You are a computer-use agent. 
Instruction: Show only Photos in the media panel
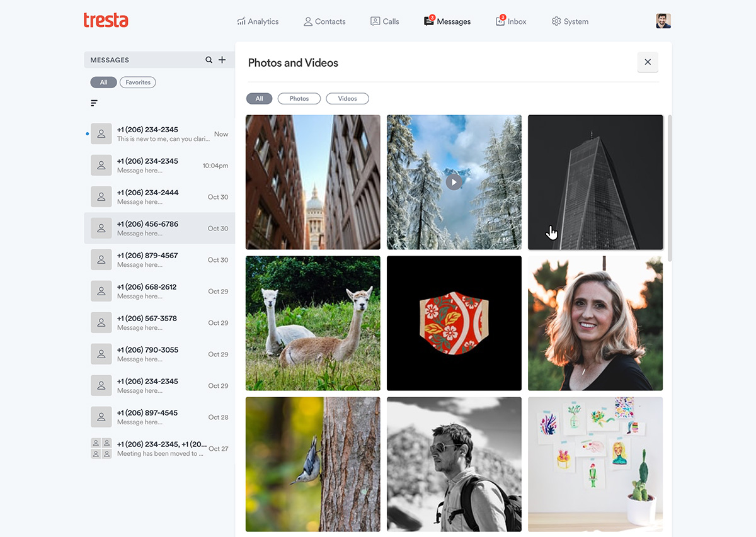[299, 99]
